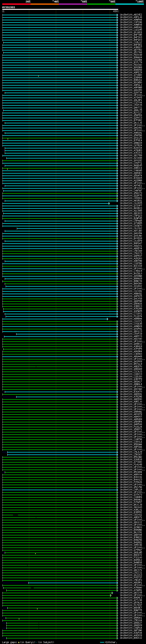Click the UniRef100_A8UA49 label
Viewport: 146px width, 644px height.
131,357
